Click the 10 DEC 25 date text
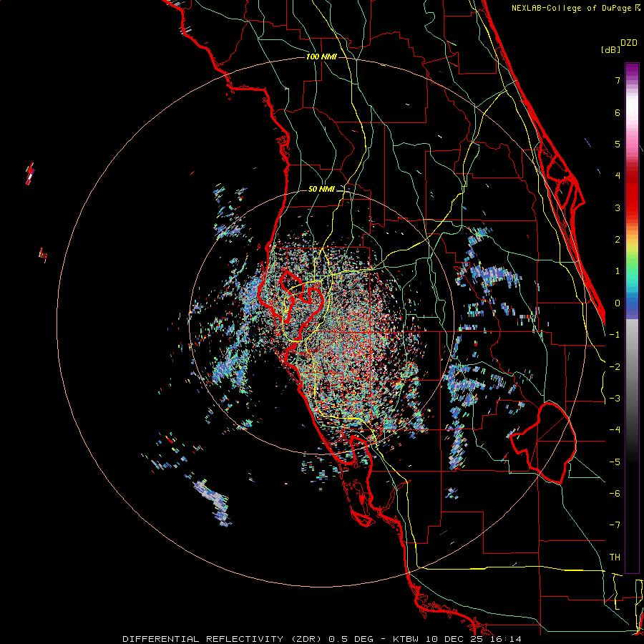Viewport: 644px width, 644px height. [x=454, y=639]
